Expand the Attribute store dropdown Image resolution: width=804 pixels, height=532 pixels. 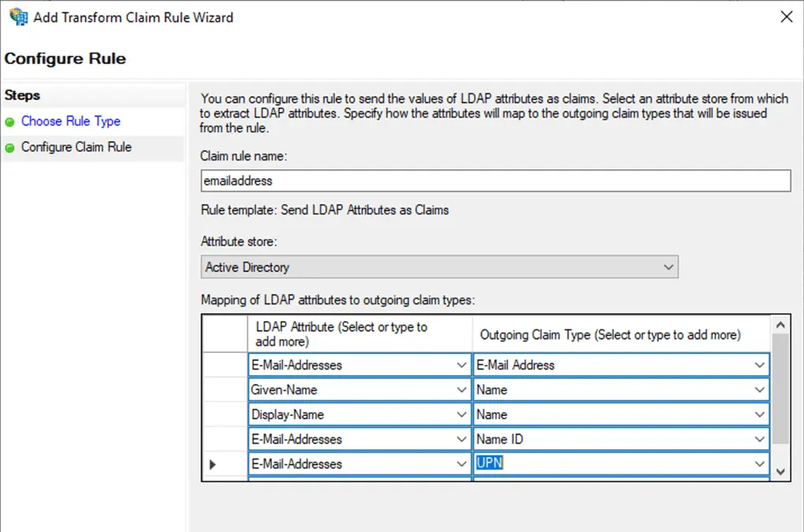pos(668,267)
